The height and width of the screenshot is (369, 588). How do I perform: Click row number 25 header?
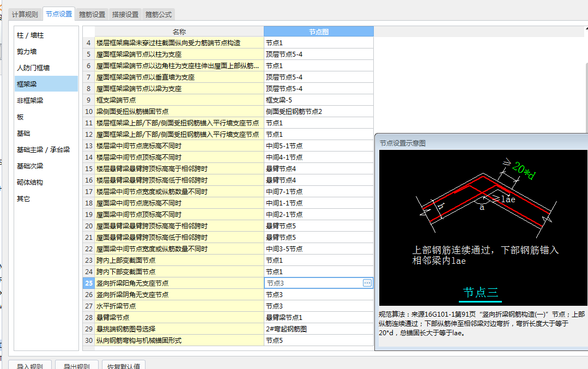88,283
